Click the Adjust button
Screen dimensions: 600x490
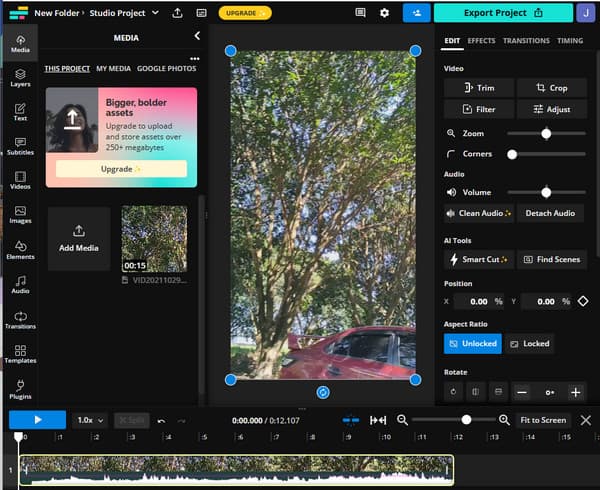(x=551, y=109)
